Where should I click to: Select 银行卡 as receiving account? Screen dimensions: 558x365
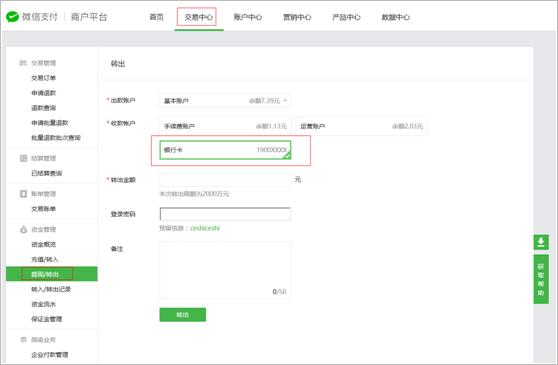[225, 150]
